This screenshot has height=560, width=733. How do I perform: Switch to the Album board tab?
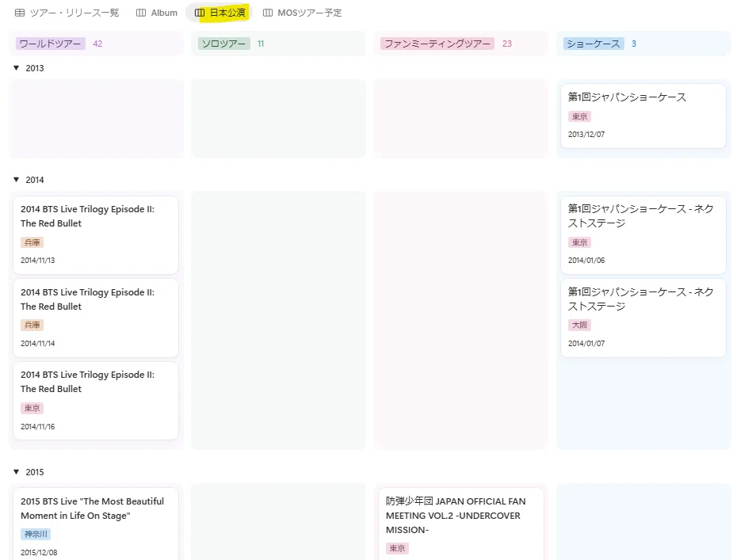157,13
